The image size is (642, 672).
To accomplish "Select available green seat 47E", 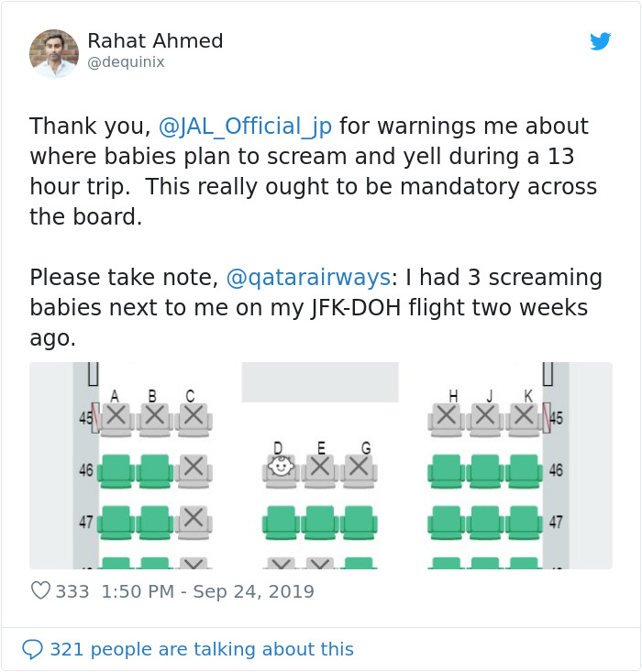I will click(320, 521).
